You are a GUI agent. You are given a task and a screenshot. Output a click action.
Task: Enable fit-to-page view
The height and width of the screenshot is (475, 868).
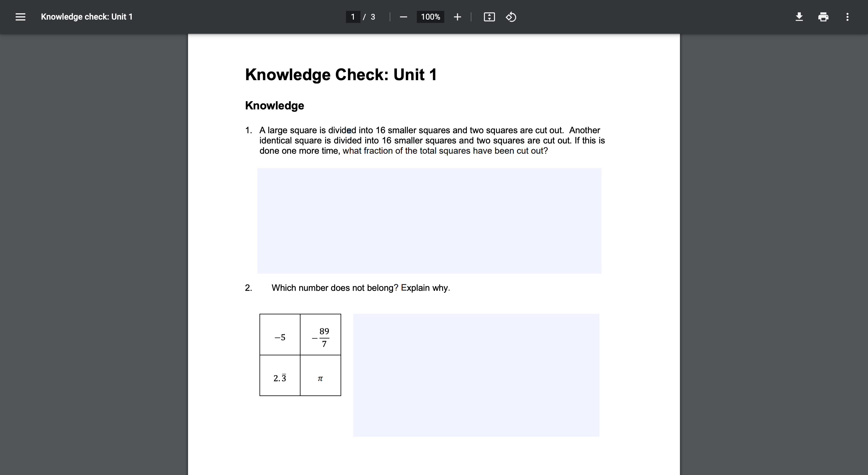(x=489, y=17)
